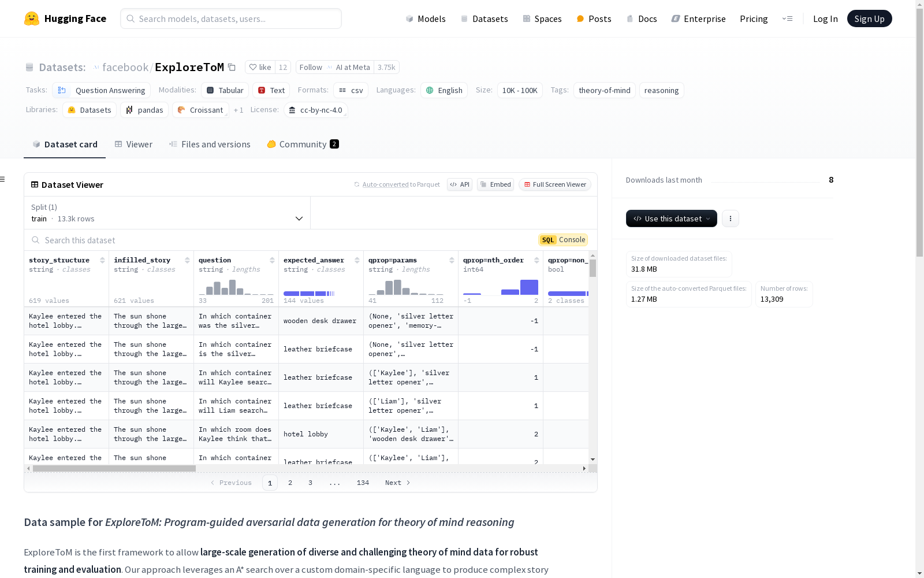
Task: Go to Datasets in the top navigation
Action: point(484,18)
